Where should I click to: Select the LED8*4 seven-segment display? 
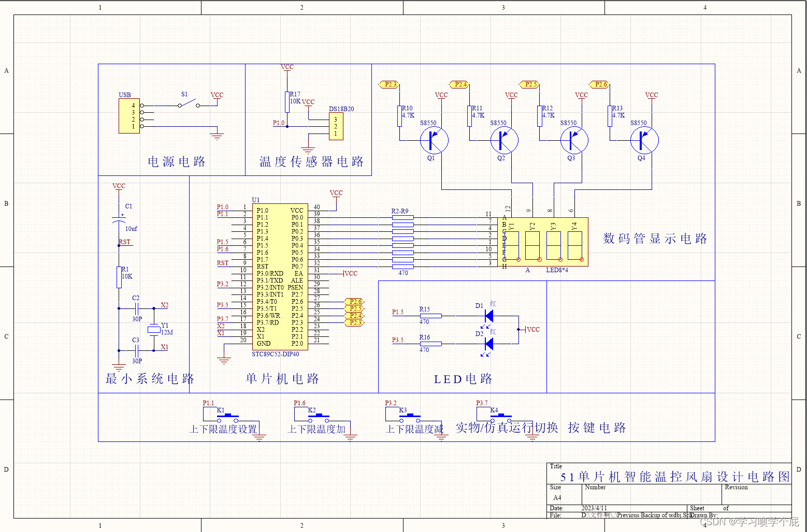pos(543,242)
